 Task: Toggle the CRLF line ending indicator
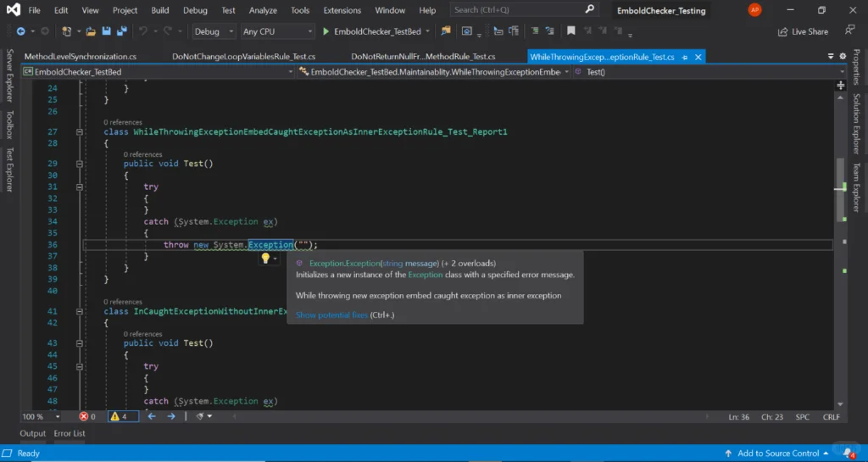tap(831, 417)
